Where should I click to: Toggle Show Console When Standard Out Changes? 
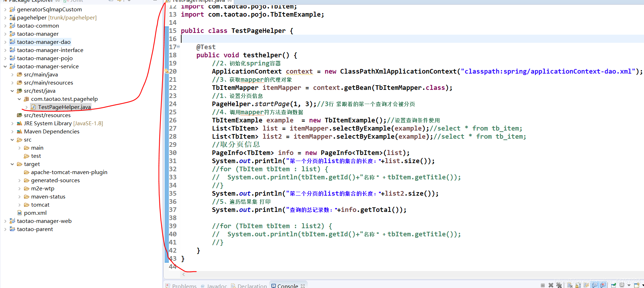(x=594, y=285)
